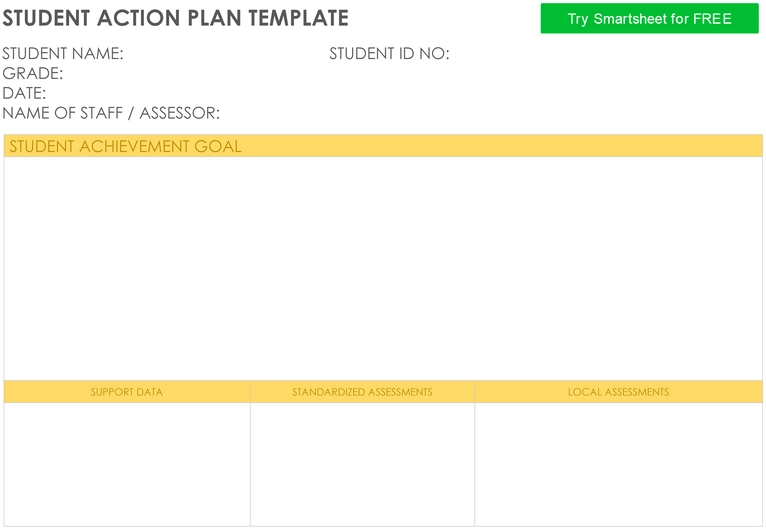766x528 pixels.
Task: Select the LOCAL ASSESSMENTS column header
Action: tap(618, 392)
